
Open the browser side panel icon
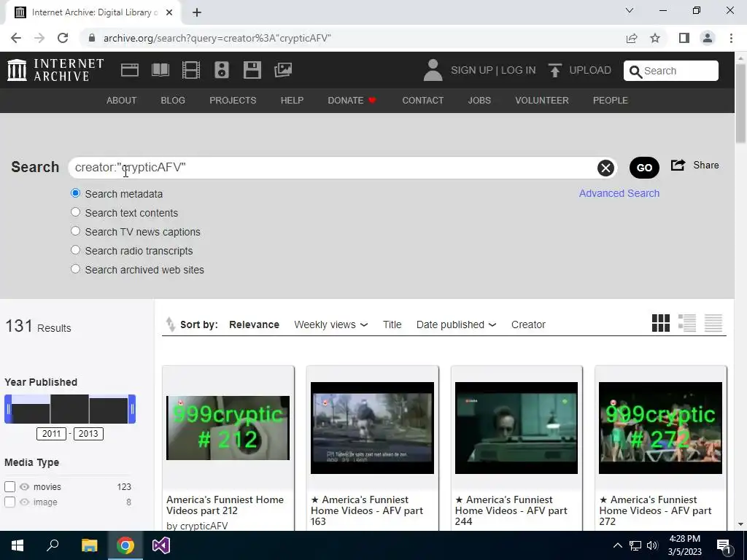684,38
